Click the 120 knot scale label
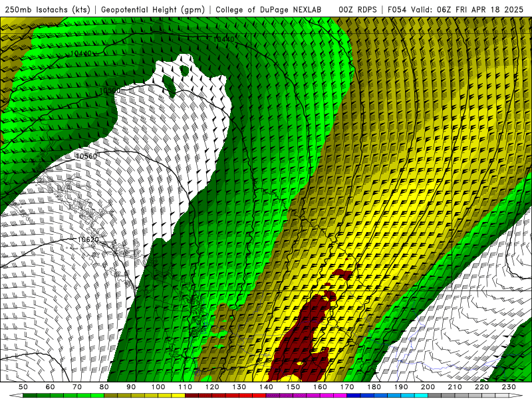Image resolution: width=532 pixels, height=399 pixels. 212,387
